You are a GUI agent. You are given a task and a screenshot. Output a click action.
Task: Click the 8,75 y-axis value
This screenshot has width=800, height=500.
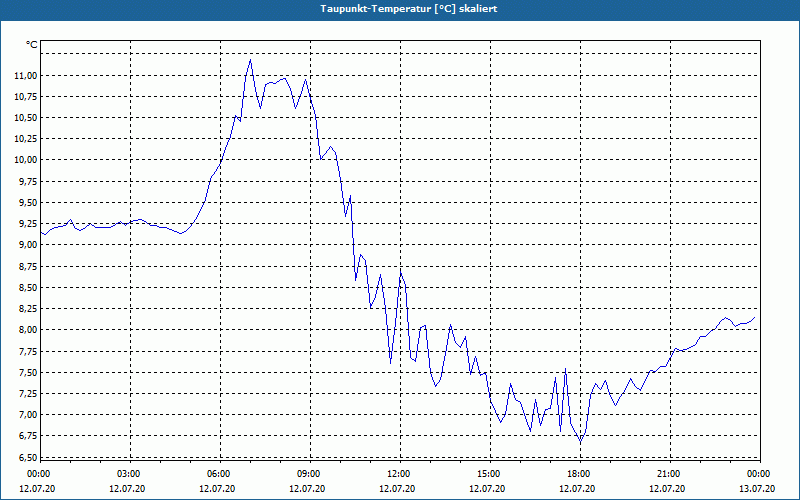28,266
